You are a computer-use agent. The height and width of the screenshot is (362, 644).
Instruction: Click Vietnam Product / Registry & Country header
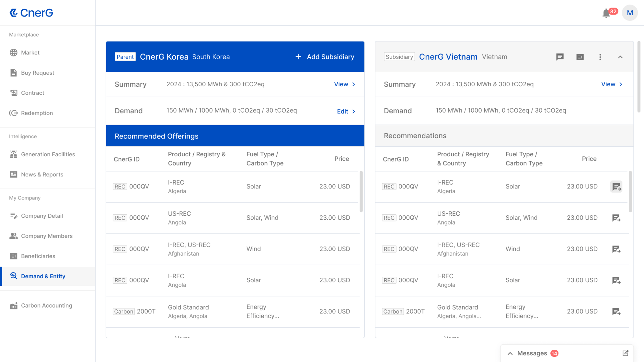pos(463,159)
